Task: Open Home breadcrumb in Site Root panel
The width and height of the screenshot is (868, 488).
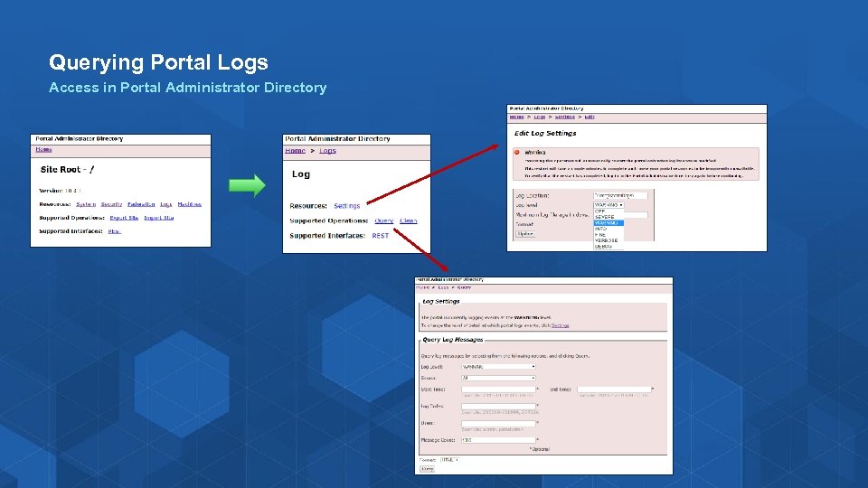Action: [x=43, y=149]
